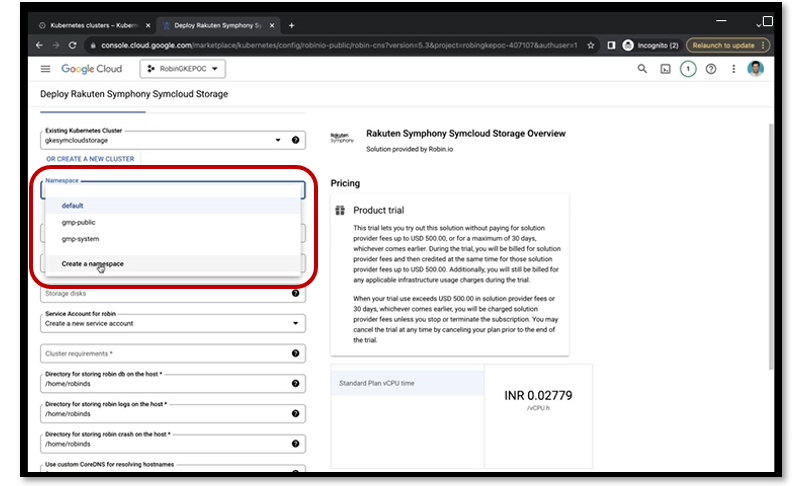Close the Deploy Rakuten Symphony tab
Screen dimensions: 792x486
coord(272,25)
